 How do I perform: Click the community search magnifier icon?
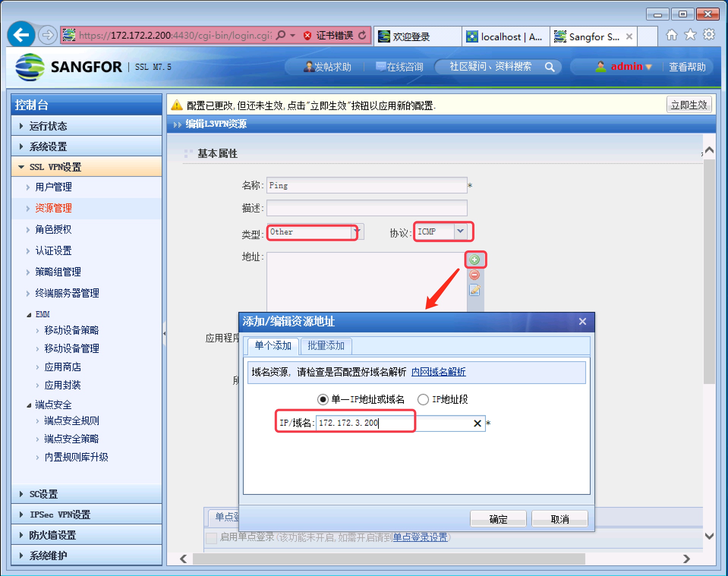(550, 67)
